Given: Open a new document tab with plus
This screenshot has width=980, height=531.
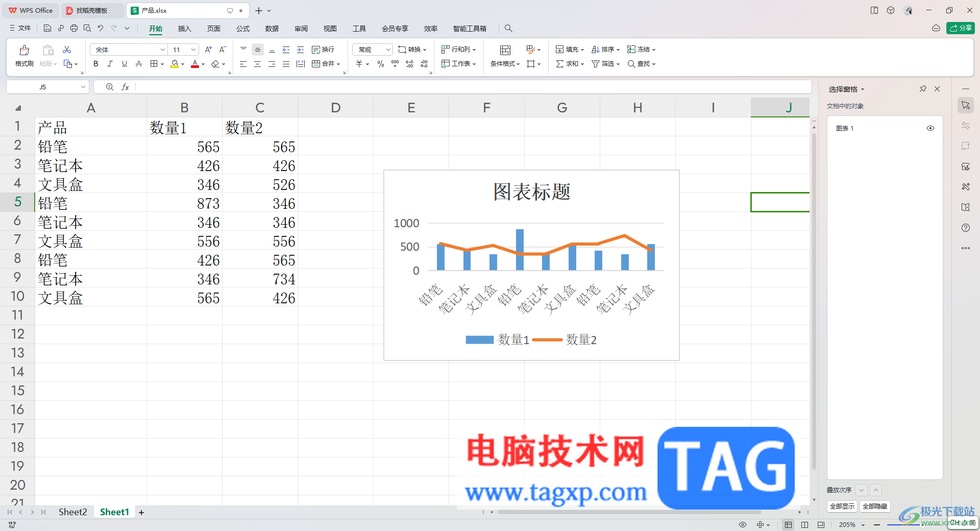Looking at the screenshot, I should tap(259, 11).
